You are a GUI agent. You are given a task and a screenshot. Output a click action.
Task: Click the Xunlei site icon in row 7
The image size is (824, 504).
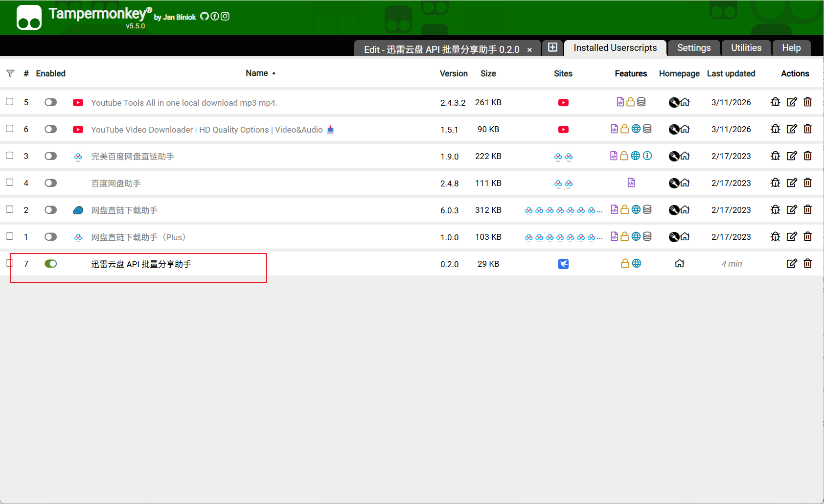tap(564, 264)
